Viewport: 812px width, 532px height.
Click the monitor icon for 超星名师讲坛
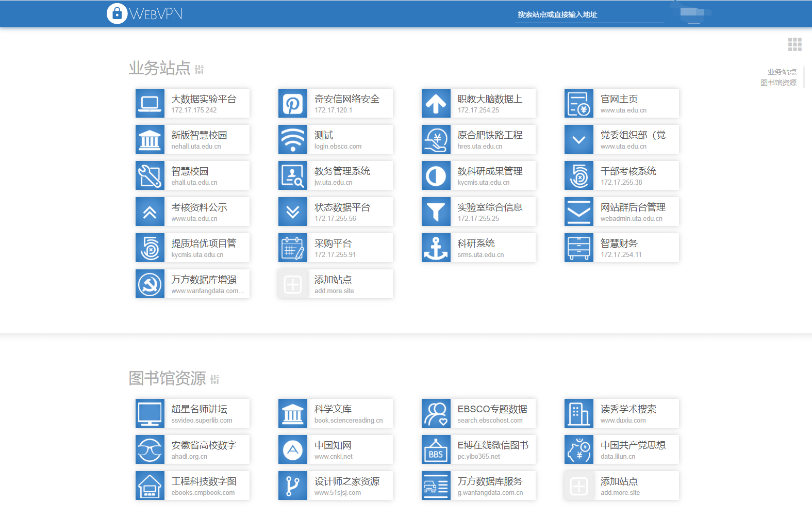point(150,413)
